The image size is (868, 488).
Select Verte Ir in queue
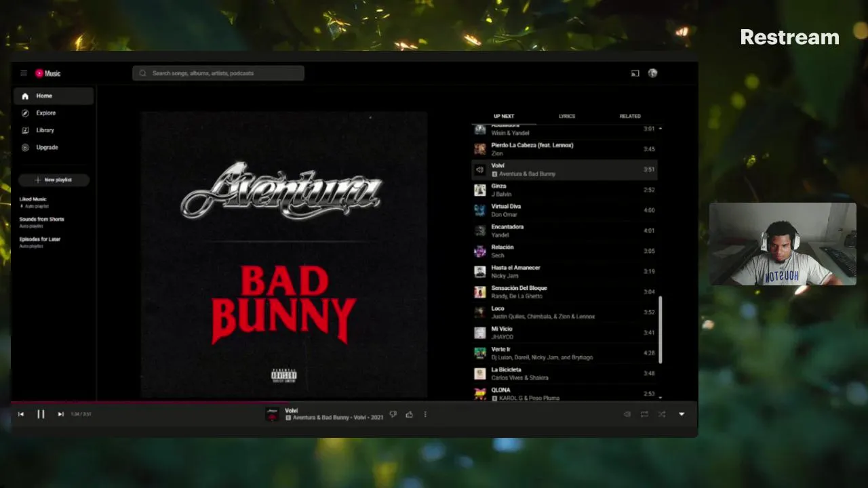(x=564, y=353)
